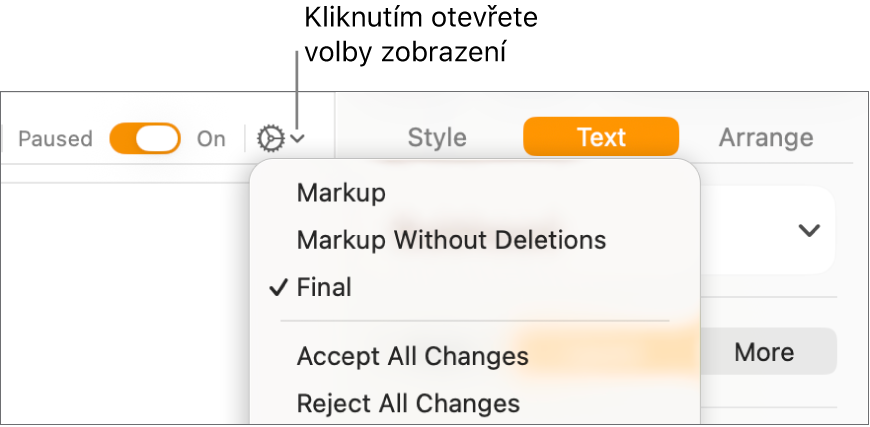
Task: Switch to the Style tab
Action: pos(437,137)
